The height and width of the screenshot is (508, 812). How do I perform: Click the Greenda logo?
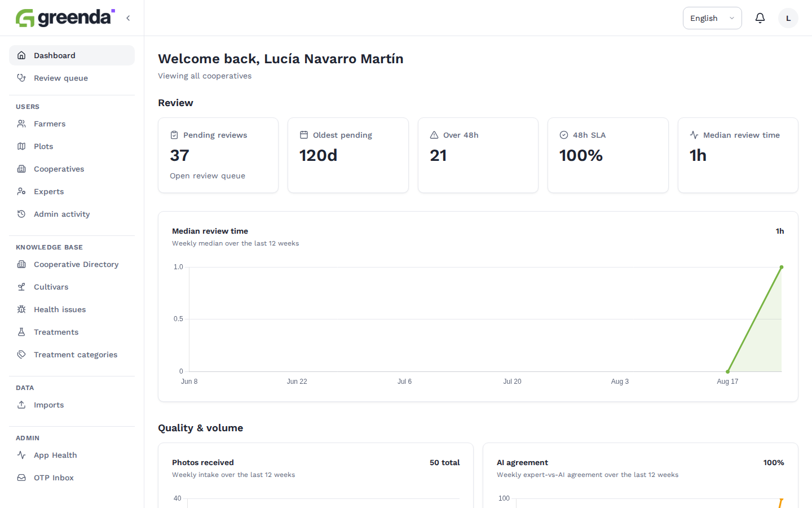(65, 18)
